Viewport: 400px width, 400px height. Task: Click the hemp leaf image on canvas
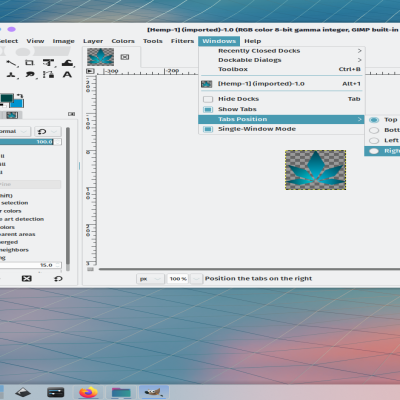click(x=316, y=170)
